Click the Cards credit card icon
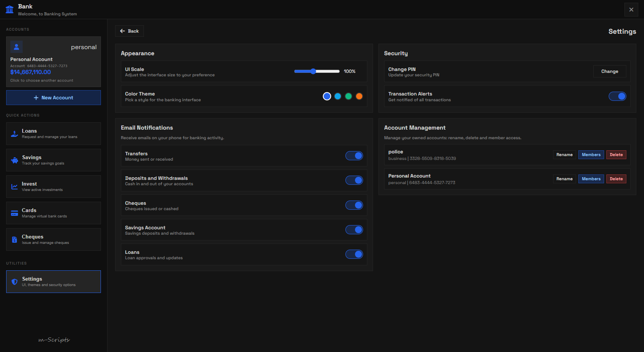 pyautogui.click(x=15, y=213)
